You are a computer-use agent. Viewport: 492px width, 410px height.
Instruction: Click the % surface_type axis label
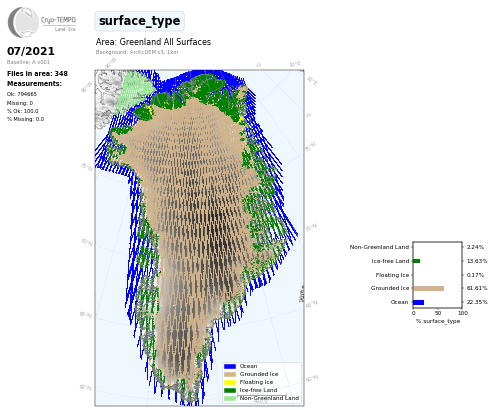pyautogui.click(x=438, y=321)
